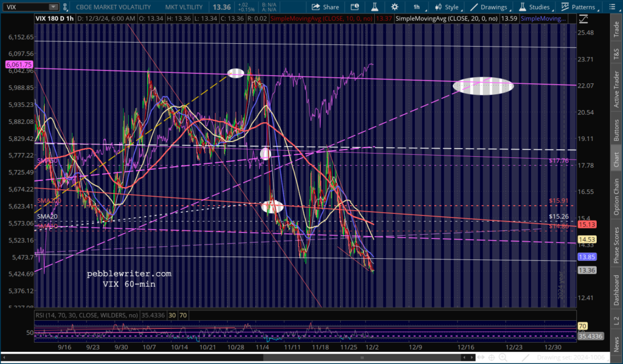This screenshot has width=623, height=364.
Task: Click the RSI header 30 value box
Action: [172, 315]
